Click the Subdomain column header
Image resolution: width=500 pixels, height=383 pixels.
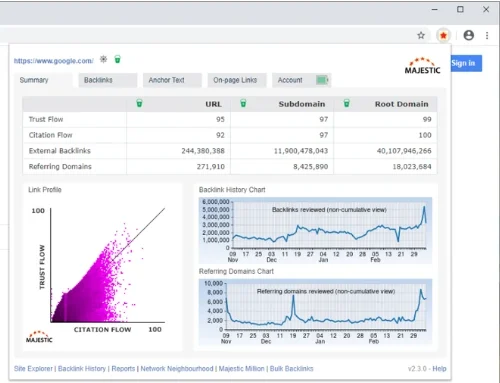(x=302, y=104)
